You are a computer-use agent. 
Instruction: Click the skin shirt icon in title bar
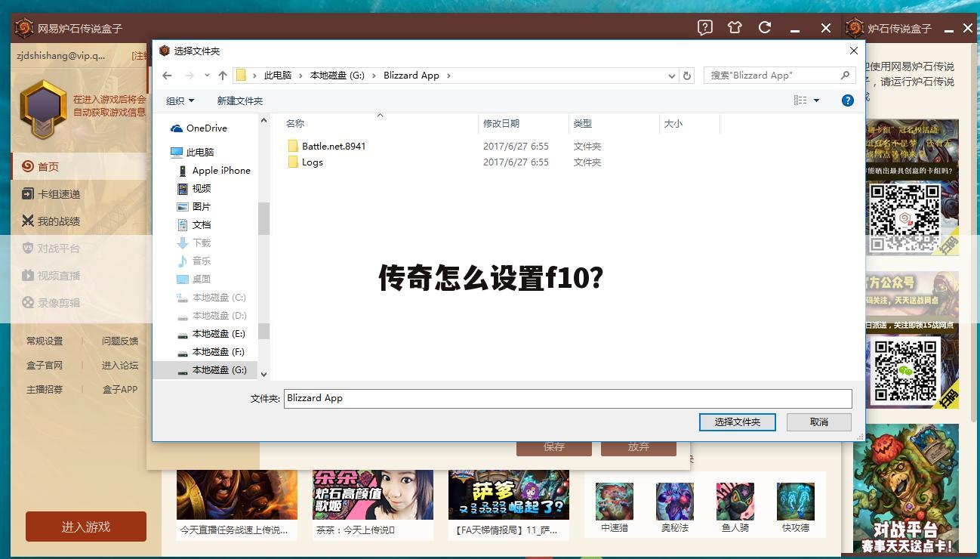coord(735,28)
